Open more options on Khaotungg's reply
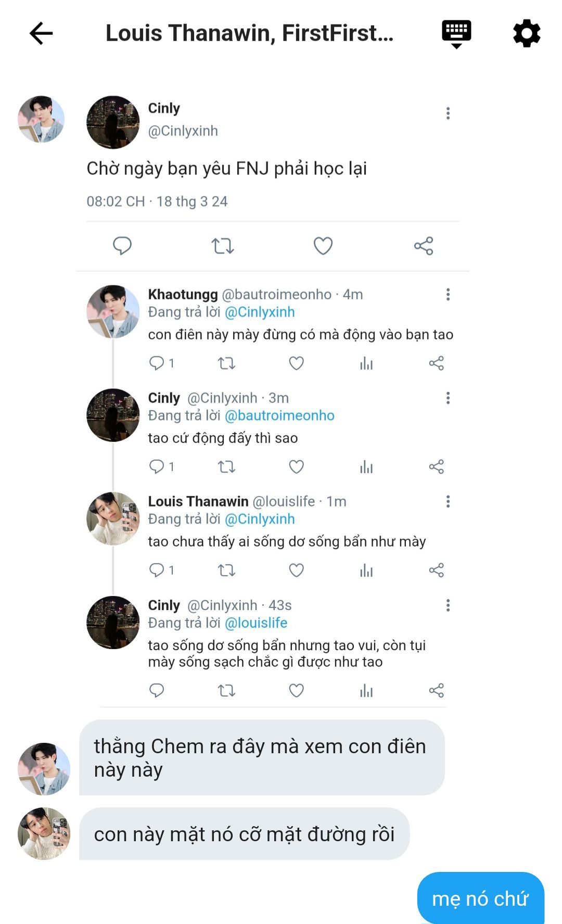Viewport: 562px width, 924px height. 448,295
